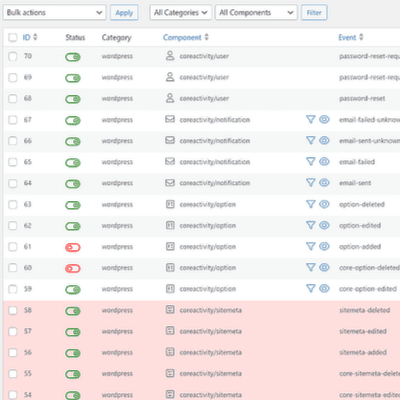Click 'core-option-edited' event text
This screenshot has width=400, height=400.
click(x=368, y=289)
